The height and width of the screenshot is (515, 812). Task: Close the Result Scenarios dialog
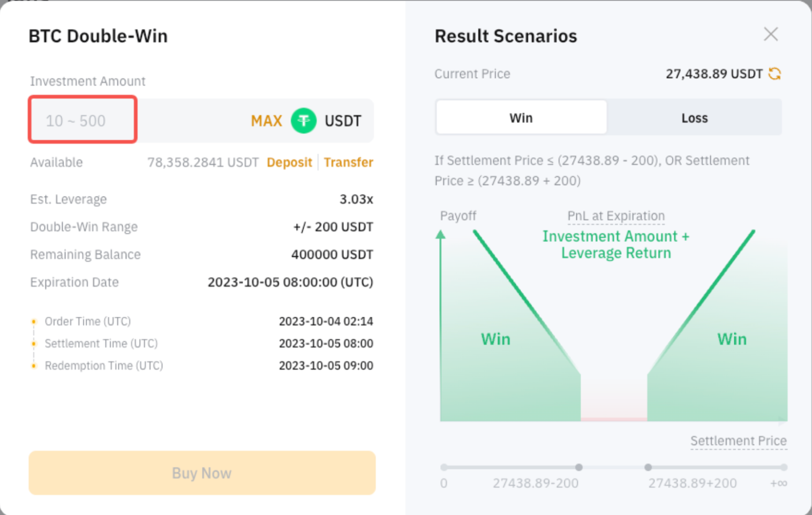click(771, 34)
